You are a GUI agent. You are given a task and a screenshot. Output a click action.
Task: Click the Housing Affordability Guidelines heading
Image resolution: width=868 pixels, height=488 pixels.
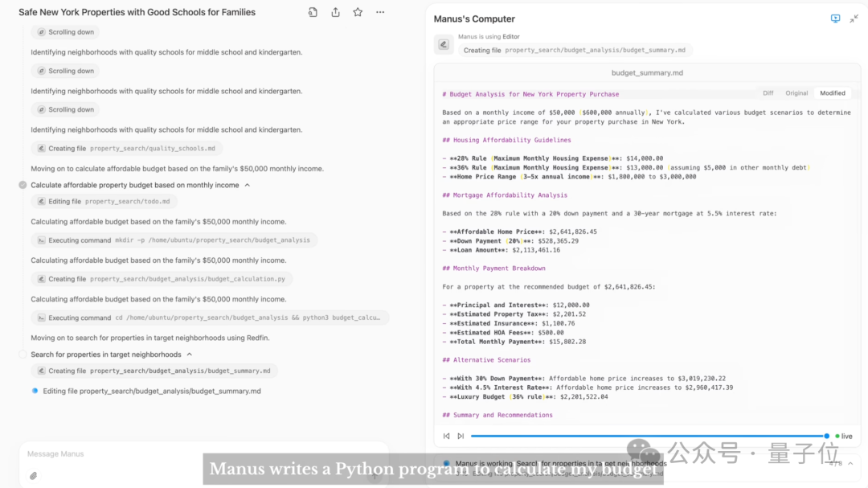506,140
